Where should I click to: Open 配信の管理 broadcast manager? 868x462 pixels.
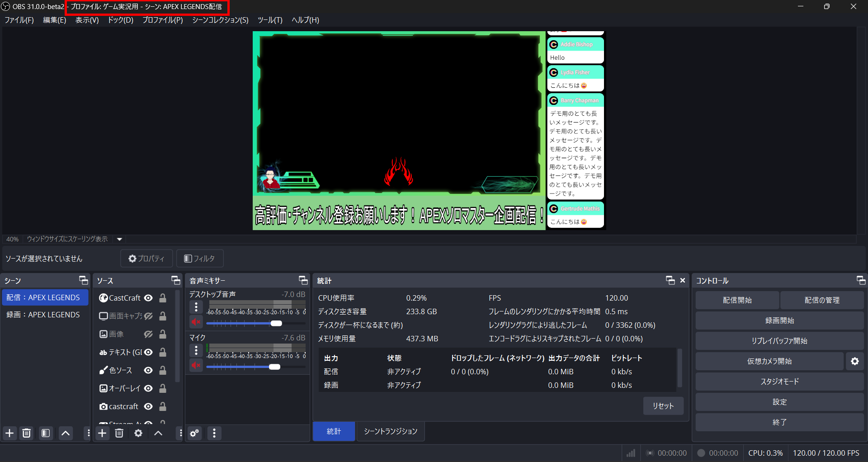click(x=822, y=300)
